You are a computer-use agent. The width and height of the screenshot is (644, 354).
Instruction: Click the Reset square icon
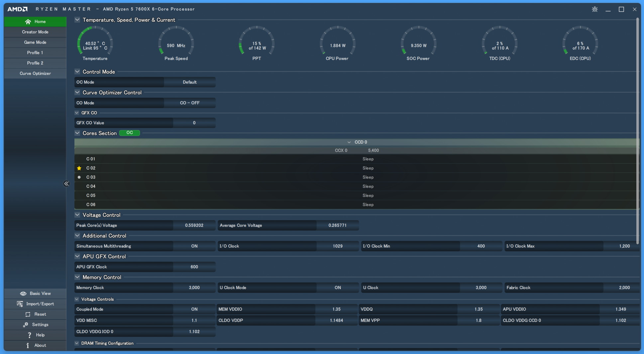click(28, 314)
